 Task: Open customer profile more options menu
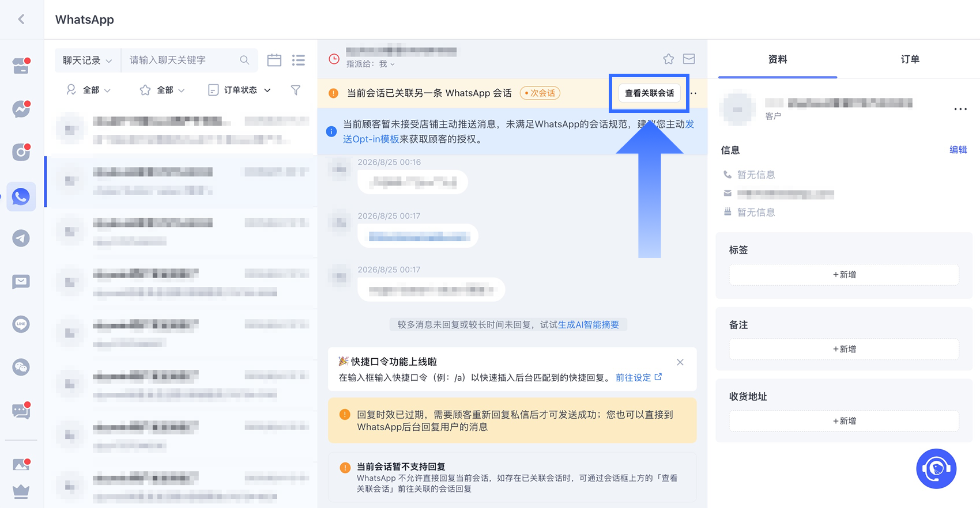pyautogui.click(x=960, y=109)
